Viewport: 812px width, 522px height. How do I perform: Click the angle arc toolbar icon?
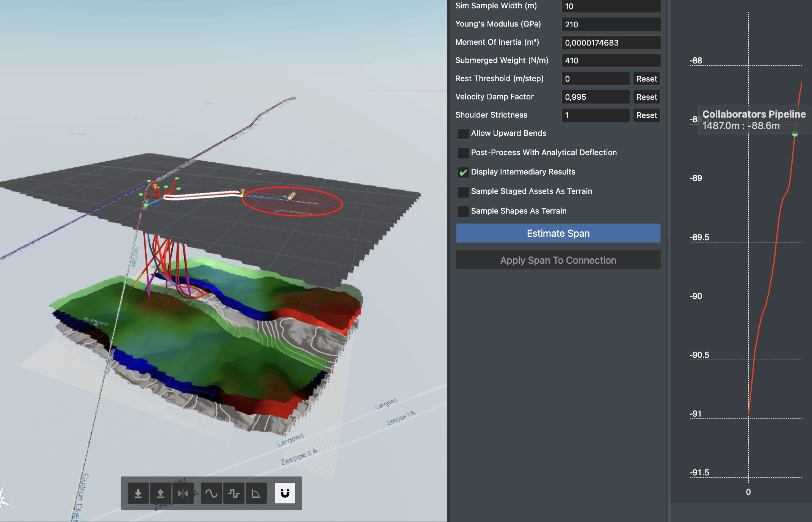click(x=256, y=493)
